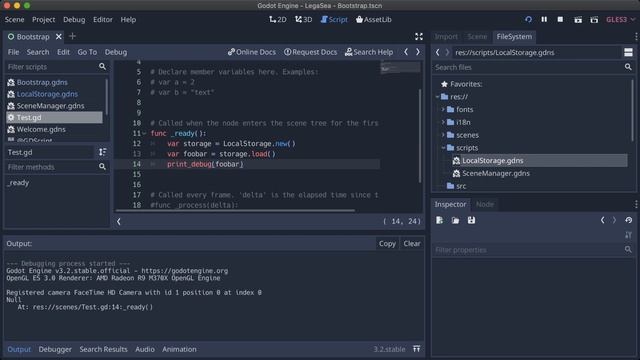Copy the output log
Viewport: 640px width, 360px height.
[387, 244]
